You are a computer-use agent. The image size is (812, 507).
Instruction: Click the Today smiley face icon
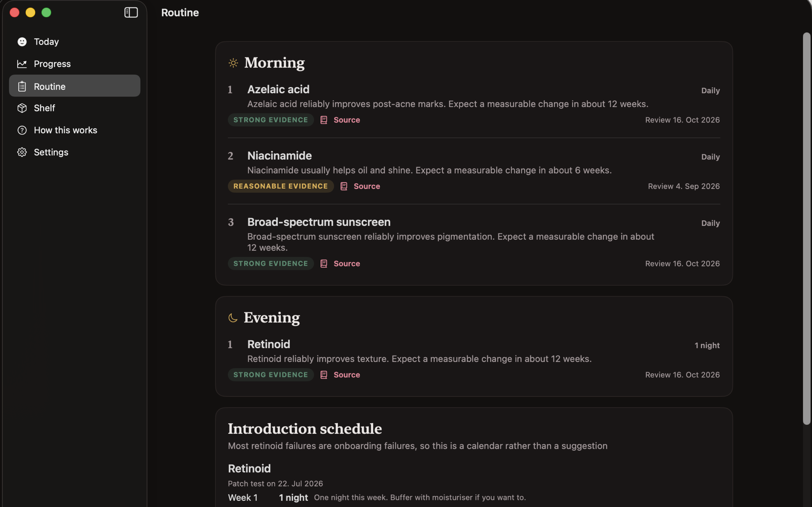pos(22,42)
